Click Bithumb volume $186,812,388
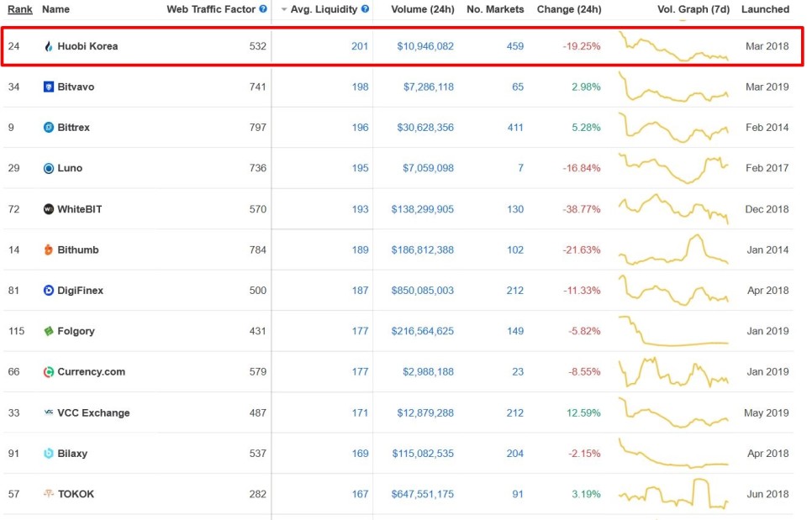Viewport: 812px width, 520px height. pyautogui.click(x=423, y=249)
